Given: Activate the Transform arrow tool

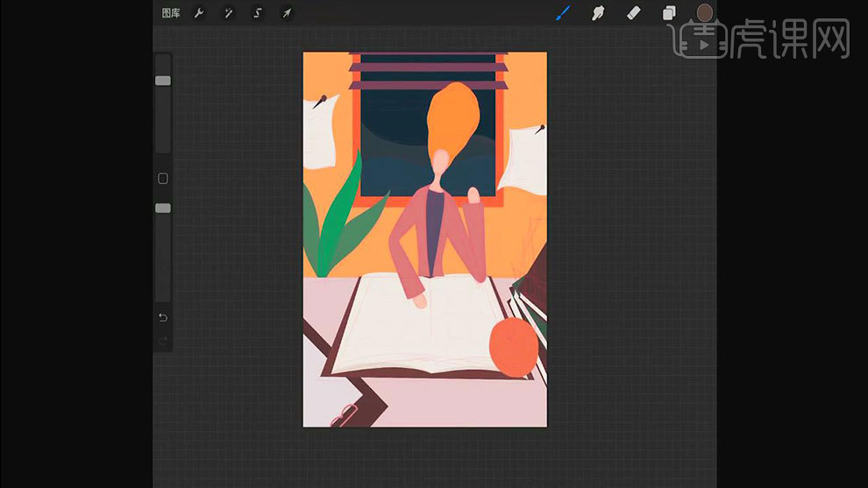Looking at the screenshot, I should [287, 13].
